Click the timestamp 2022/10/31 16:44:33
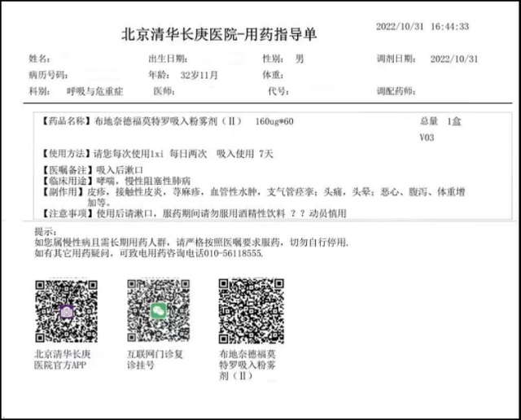 pos(422,27)
